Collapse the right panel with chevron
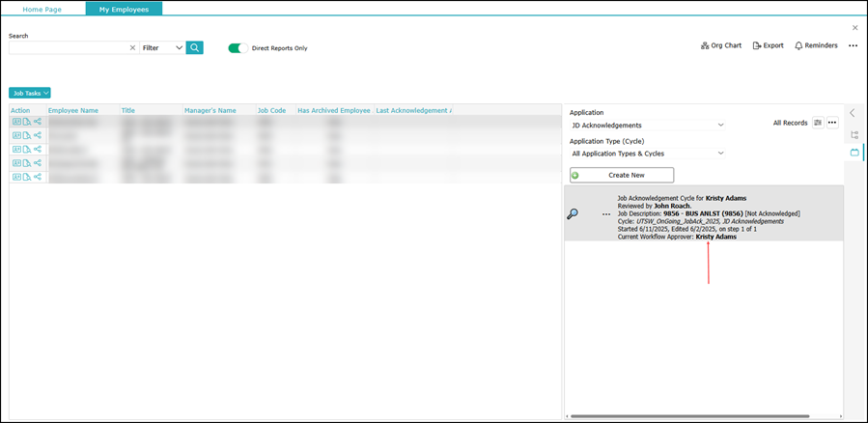Viewport: 868px width, 423px height. pyautogui.click(x=853, y=113)
